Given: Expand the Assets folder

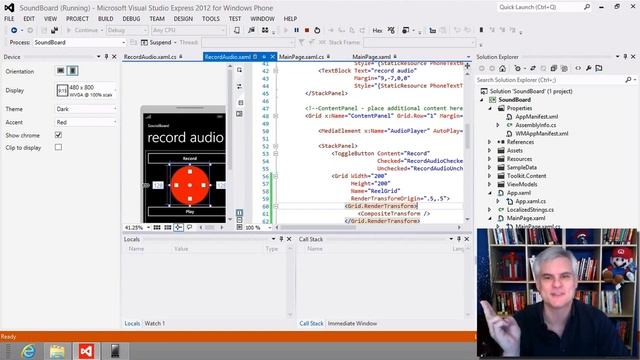Looking at the screenshot, I should click(x=489, y=151).
